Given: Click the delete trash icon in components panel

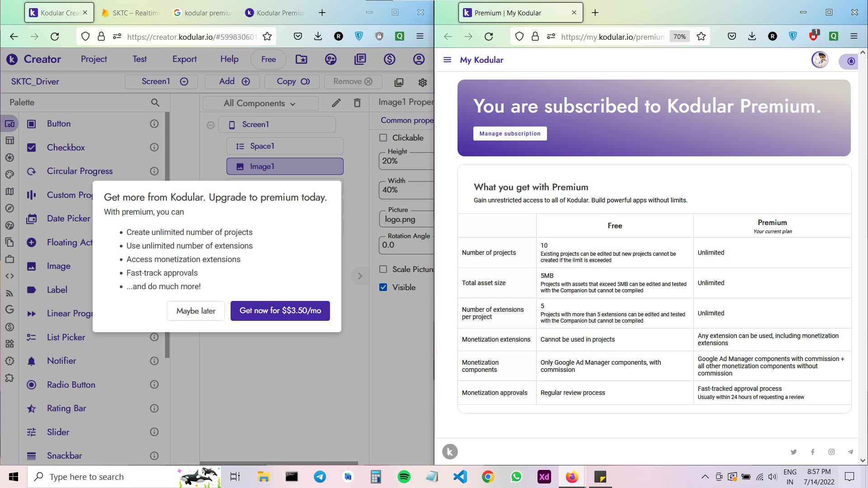Looking at the screenshot, I should pyautogui.click(x=357, y=103).
